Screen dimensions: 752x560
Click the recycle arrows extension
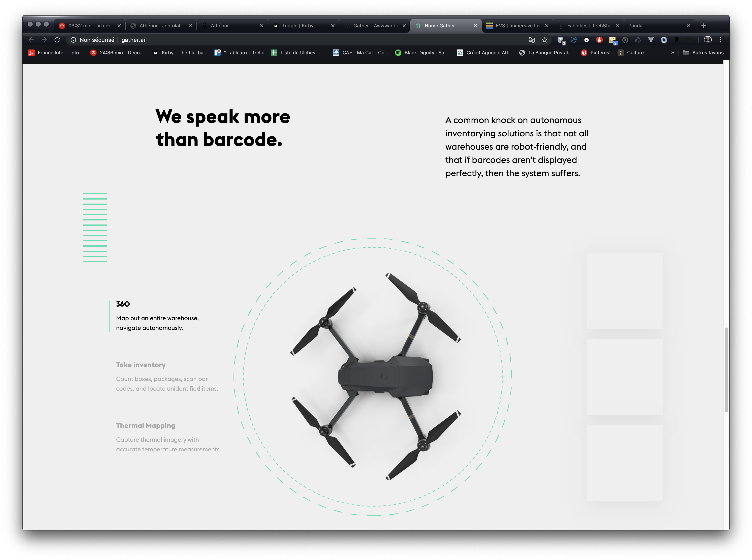click(638, 40)
